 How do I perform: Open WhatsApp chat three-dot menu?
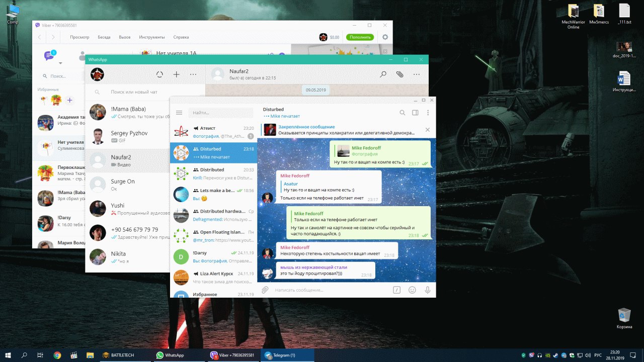416,74
